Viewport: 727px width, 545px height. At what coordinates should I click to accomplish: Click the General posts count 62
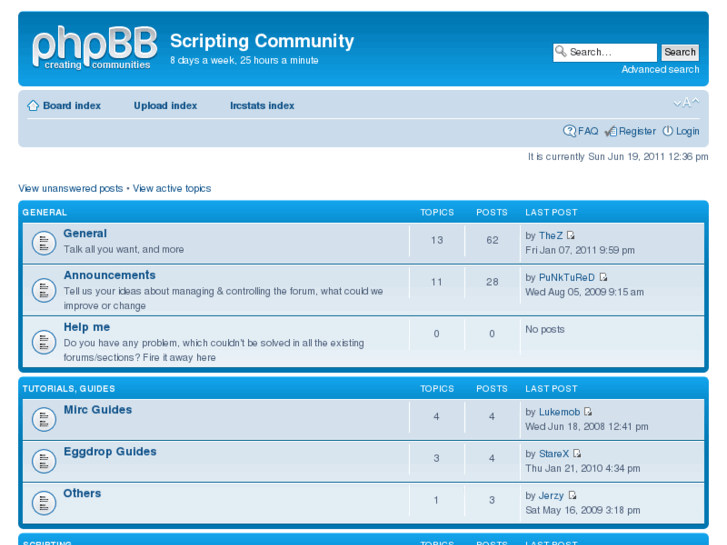[492, 240]
